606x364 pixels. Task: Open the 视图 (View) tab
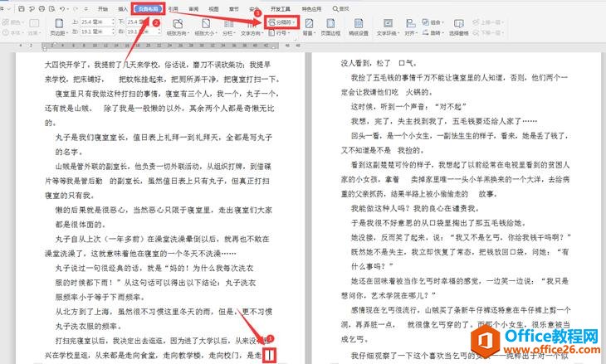[x=213, y=9]
